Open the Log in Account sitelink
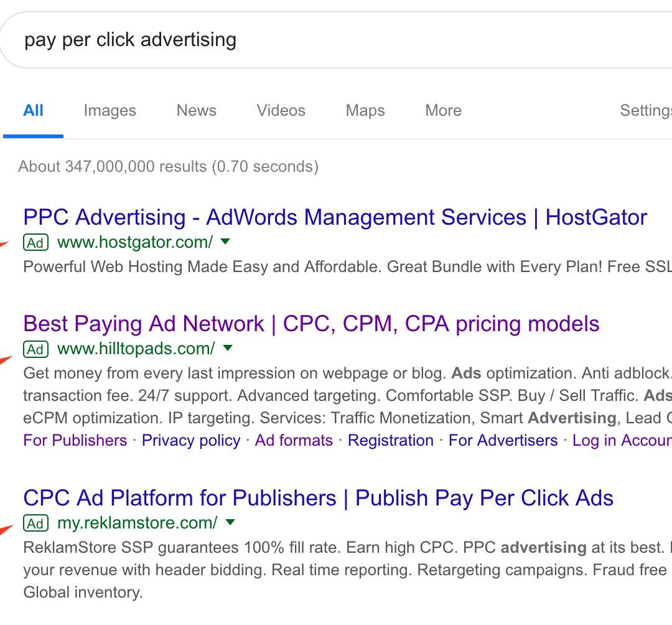Screen dimensions: 672x625 [622, 440]
